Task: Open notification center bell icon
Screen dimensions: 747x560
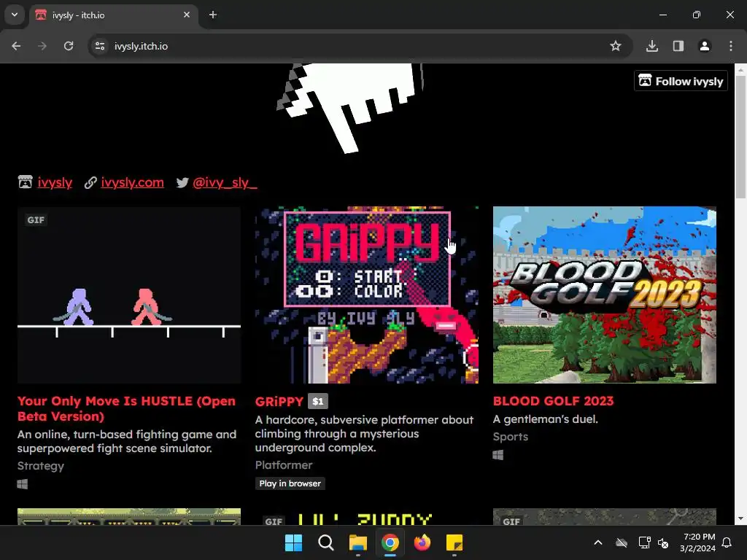Action: pos(727,542)
